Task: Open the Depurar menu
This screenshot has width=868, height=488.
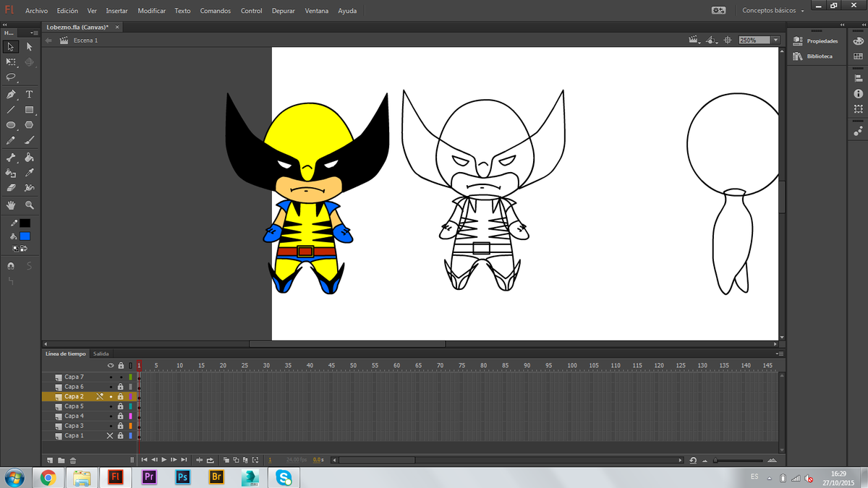Action: click(284, 11)
